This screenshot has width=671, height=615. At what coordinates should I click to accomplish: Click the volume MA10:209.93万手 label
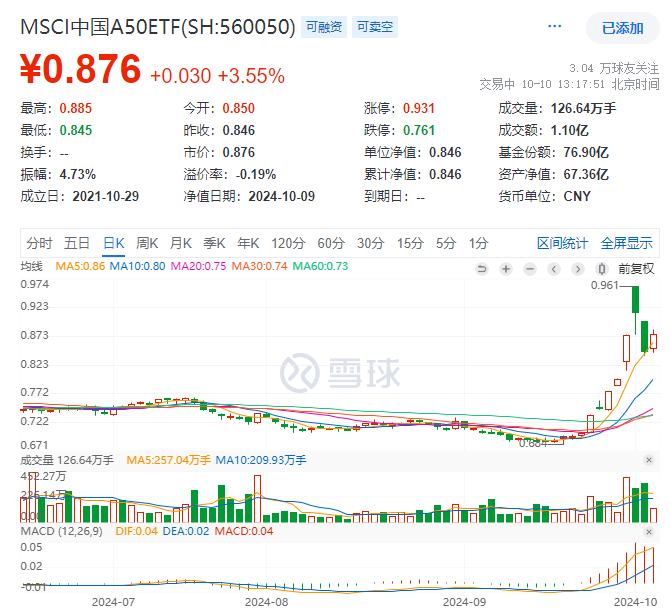pos(261,460)
